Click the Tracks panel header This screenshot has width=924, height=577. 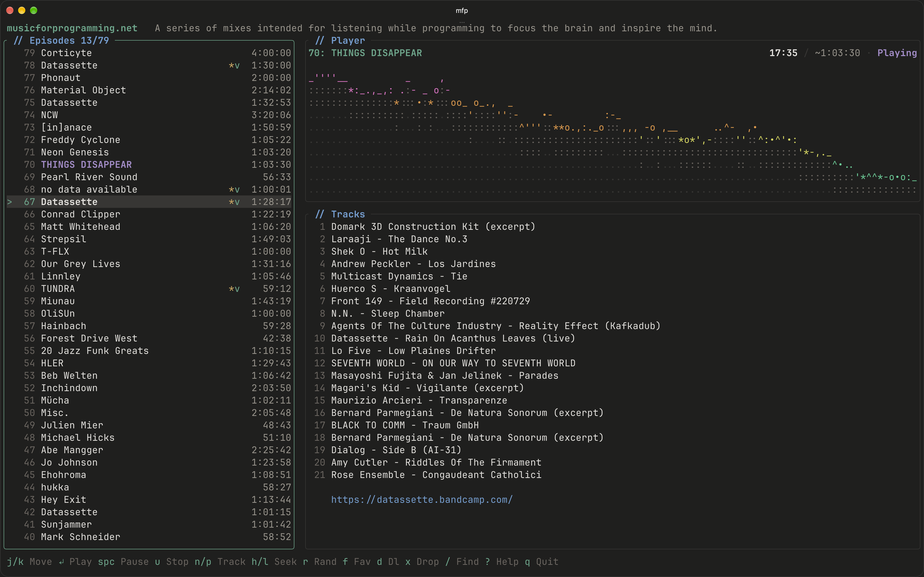click(340, 214)
